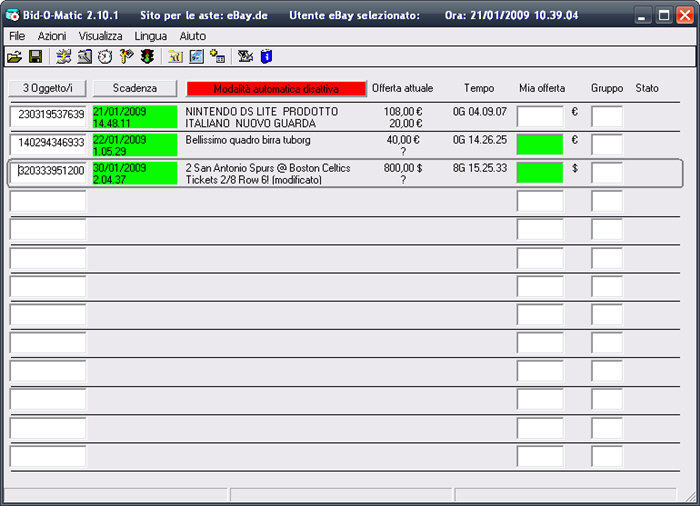Focus item number field 230319537639

(48, 117)
